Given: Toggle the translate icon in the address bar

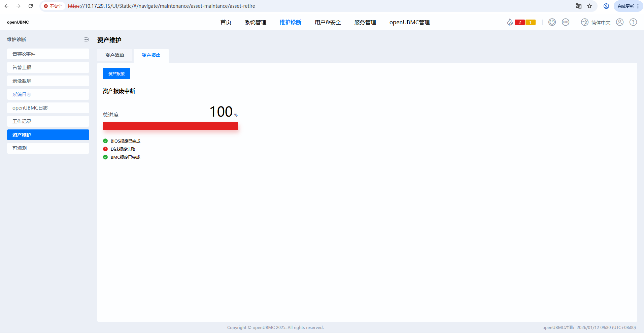Looking at the screenshot, I should 578,6.
